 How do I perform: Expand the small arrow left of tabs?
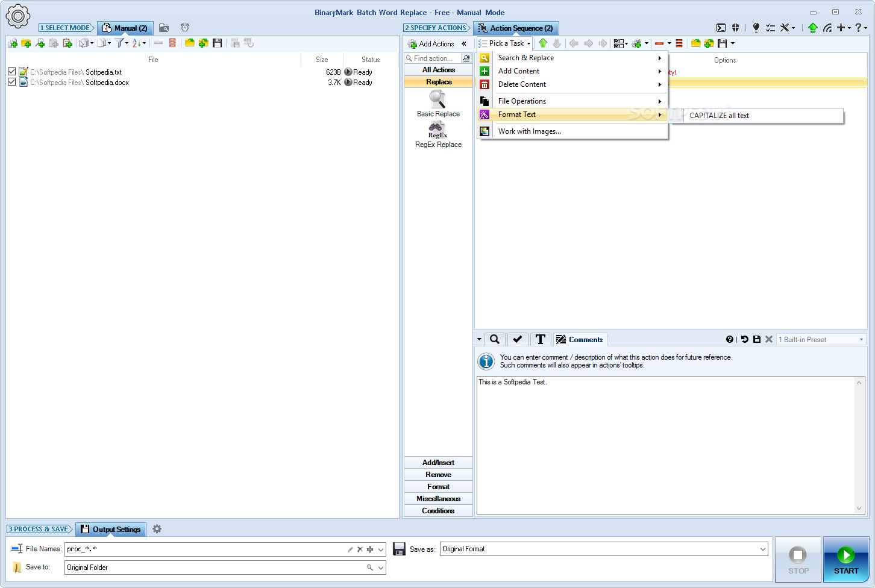[x=479, y=340]
